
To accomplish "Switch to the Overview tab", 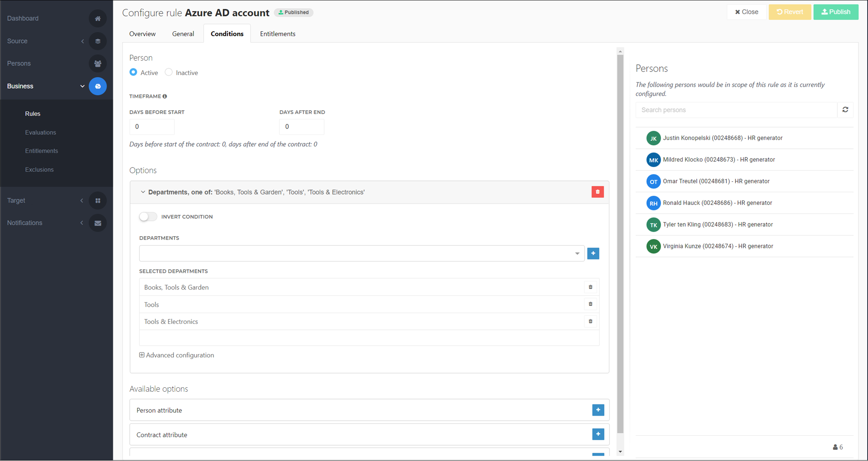I will [142, 34].
